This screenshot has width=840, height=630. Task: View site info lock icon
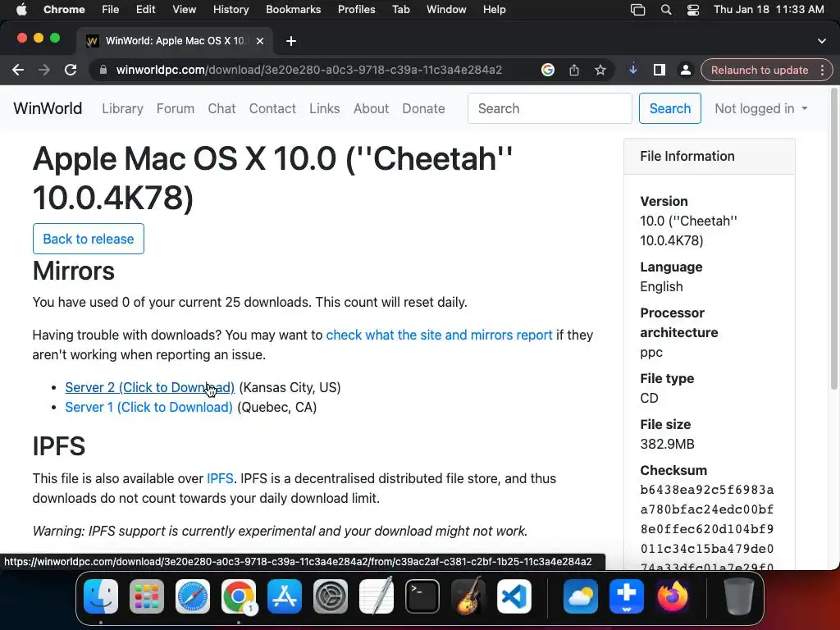coord(103,71)
